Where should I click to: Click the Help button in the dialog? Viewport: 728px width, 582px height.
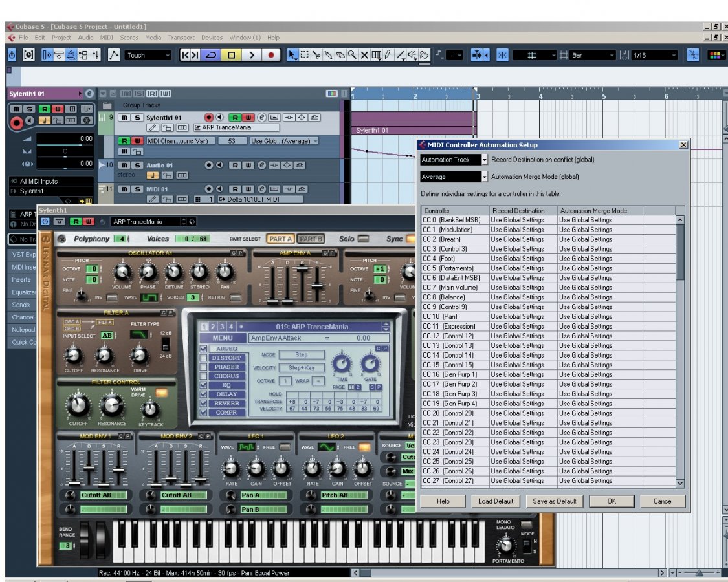pyautogui.click(x=443, y=501)
